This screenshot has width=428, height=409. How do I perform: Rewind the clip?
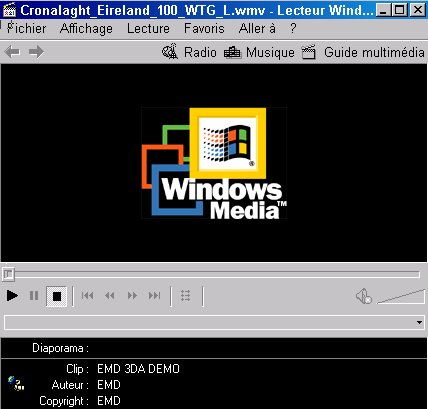pos(110,296)
